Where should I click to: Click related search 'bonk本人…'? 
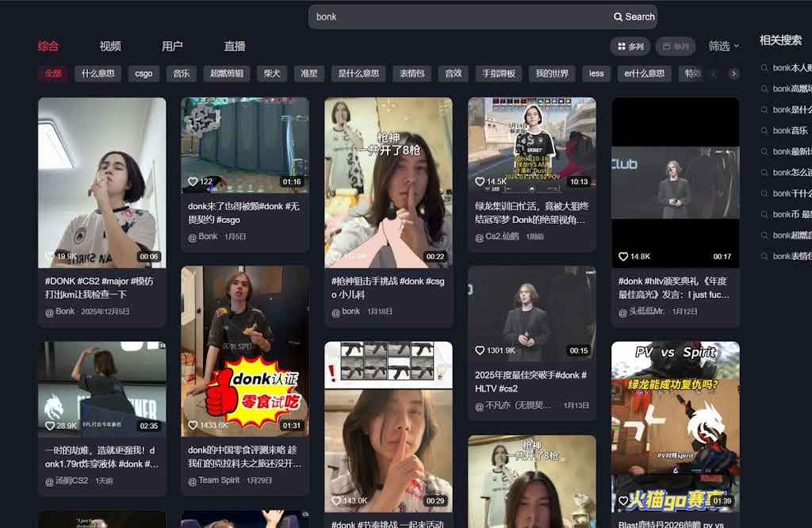coord(792,68)
